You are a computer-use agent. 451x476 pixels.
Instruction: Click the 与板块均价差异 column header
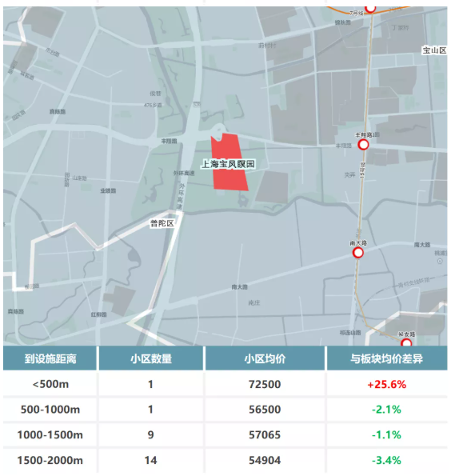pos(387,358)
